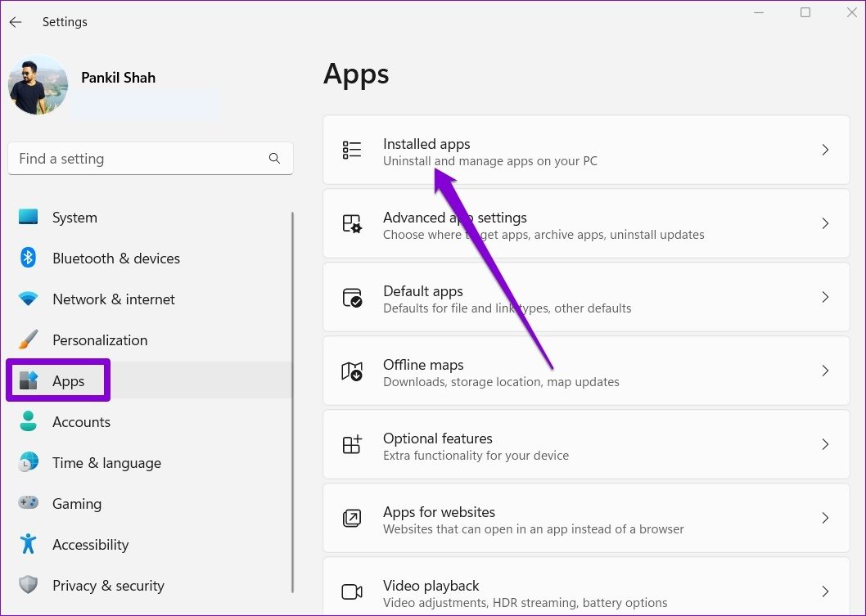The height and width of the screenshot is (616, 866).
Task: Open Privacy & security settings
Action: (108, 586)
